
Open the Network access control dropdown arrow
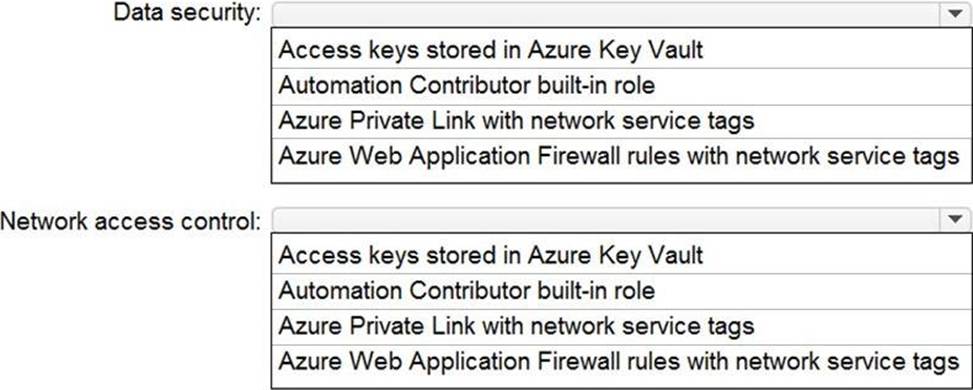point(954,219)
